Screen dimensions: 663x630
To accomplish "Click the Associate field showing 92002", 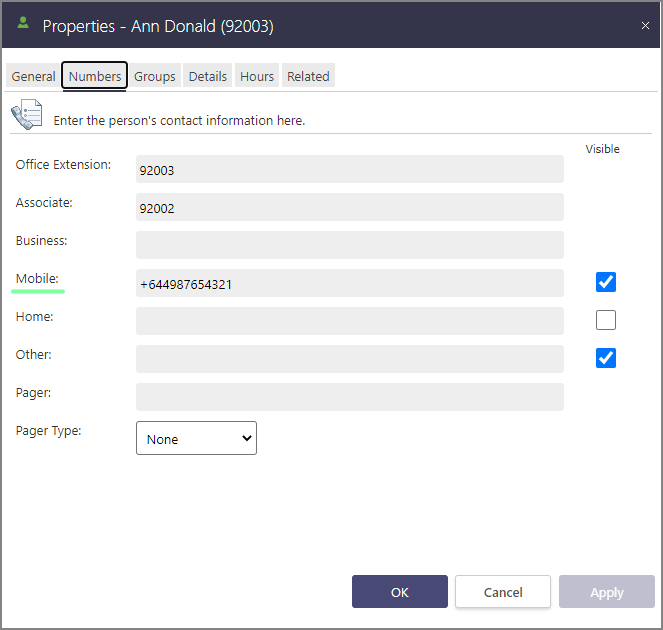I will pos(350,207).
